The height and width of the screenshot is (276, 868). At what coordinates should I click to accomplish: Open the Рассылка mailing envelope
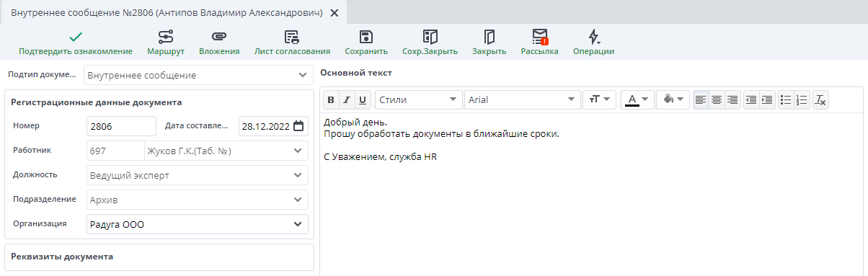[x=539, y=43]
